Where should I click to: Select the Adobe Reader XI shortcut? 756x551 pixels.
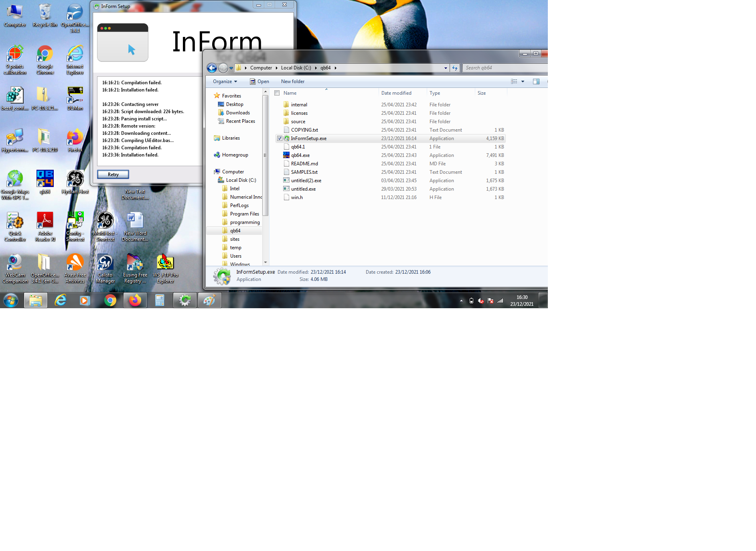45,227
